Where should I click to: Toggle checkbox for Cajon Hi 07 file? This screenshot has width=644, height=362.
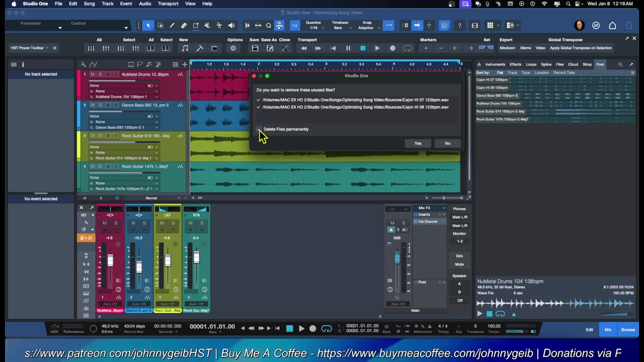(258, 100)
